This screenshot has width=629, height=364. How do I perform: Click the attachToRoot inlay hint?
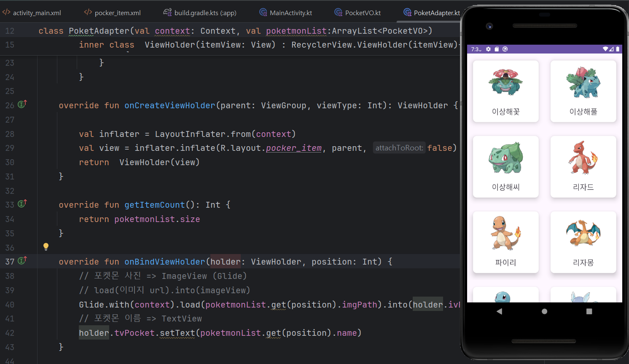(399, 148)
